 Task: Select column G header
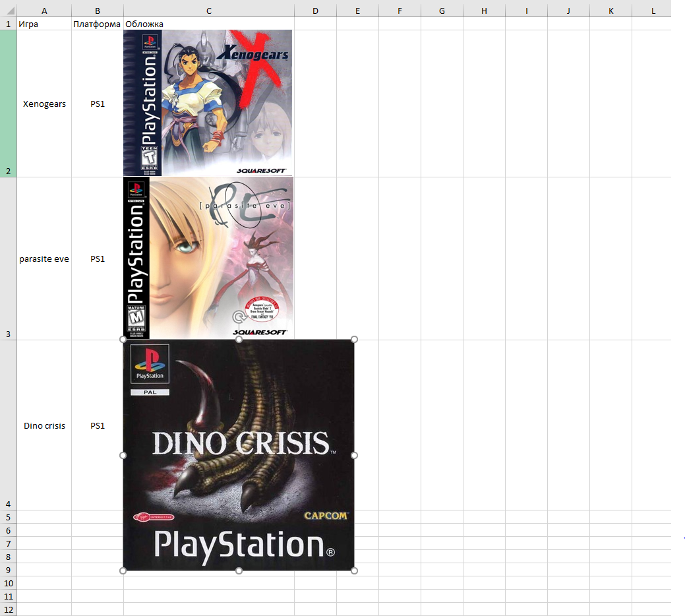[442, 11]
